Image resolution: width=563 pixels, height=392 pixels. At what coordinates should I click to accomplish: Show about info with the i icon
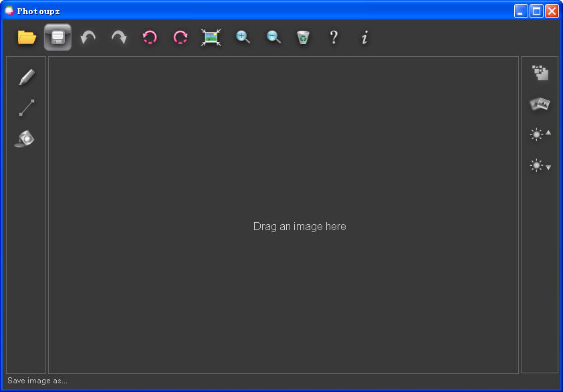[x=365, y=37]
